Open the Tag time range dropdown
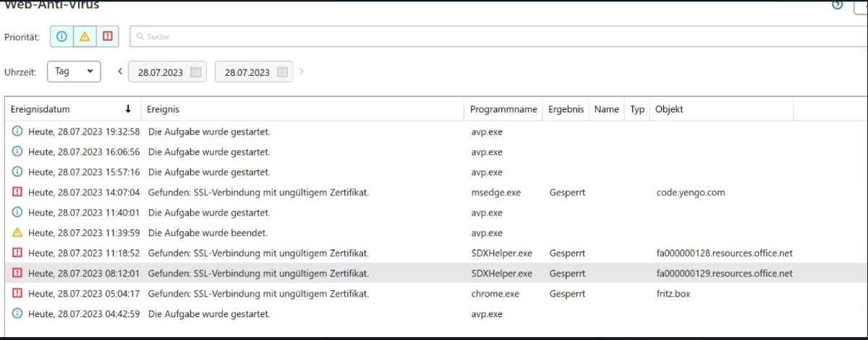This screenshot has width=868, height=340. click(74, 72)
